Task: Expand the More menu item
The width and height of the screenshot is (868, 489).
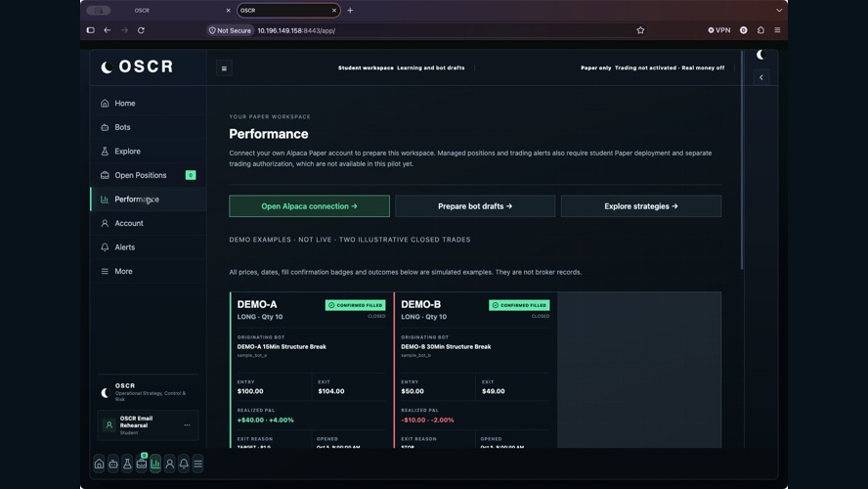Action: (x=148, y=271)
